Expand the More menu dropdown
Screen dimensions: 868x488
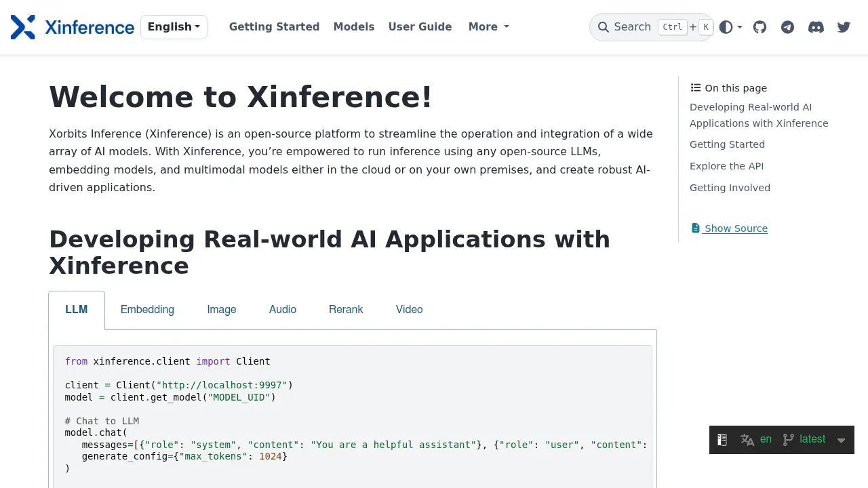[x=488, y=27]
